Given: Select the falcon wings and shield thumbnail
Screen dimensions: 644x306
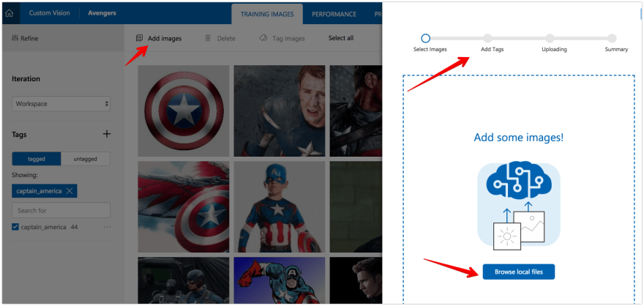Looking at the screenshot, I should click(x=184, y=206).
